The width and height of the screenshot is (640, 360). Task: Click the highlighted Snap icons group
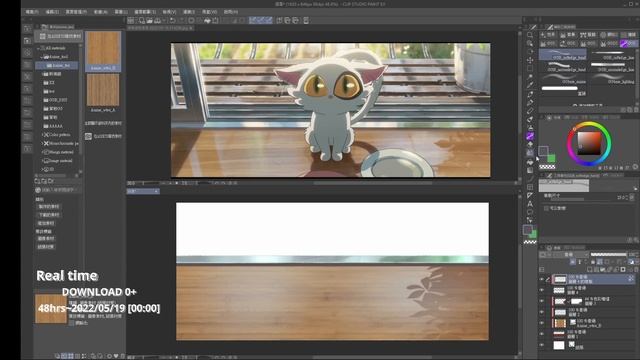click(x=261, y=20)
